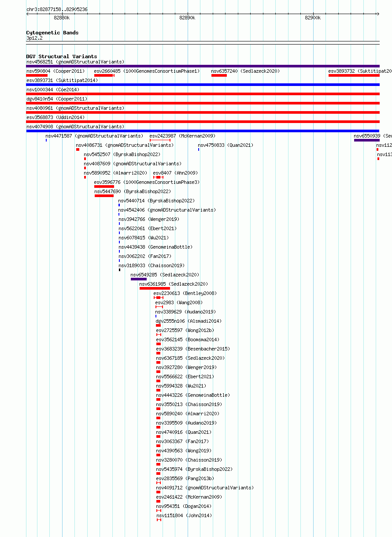Open the nsv3942766 (Wenger2019) label
The image size is (392, 537).
(x=148, y=219)
